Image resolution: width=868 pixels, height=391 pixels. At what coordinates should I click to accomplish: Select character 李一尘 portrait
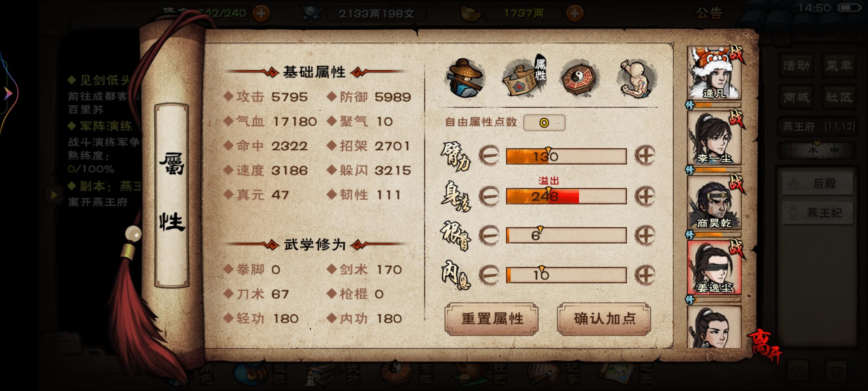tap(714, 138)
